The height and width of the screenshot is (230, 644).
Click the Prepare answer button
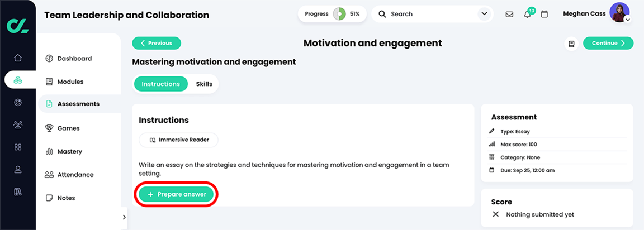(x=176, y=194)
